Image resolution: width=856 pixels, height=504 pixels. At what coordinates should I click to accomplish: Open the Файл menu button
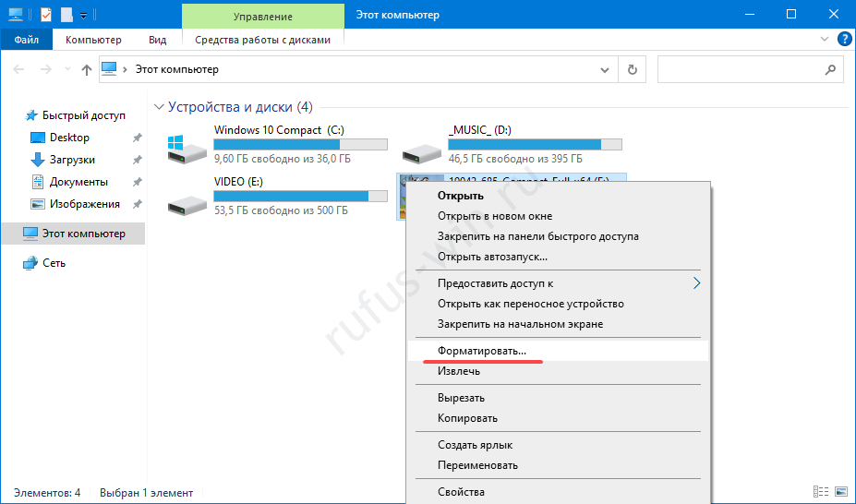tap(27, 40)
